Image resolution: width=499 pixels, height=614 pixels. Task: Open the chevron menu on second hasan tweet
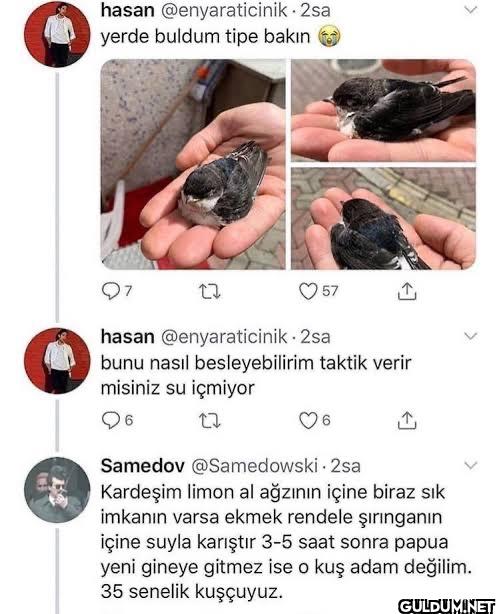[x=470, y=336]
